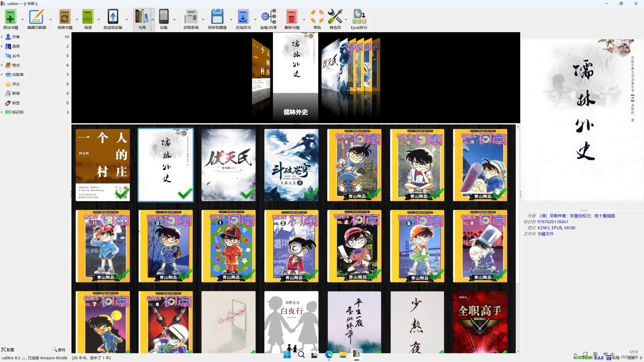Open dropdown arrow next to 添加书籍
This screenshot has height=362, width=644.
click(x=23, y=19)
